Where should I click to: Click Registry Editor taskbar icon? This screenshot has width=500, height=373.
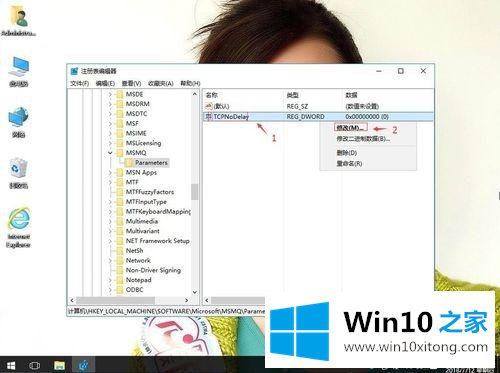pos(83,365)
